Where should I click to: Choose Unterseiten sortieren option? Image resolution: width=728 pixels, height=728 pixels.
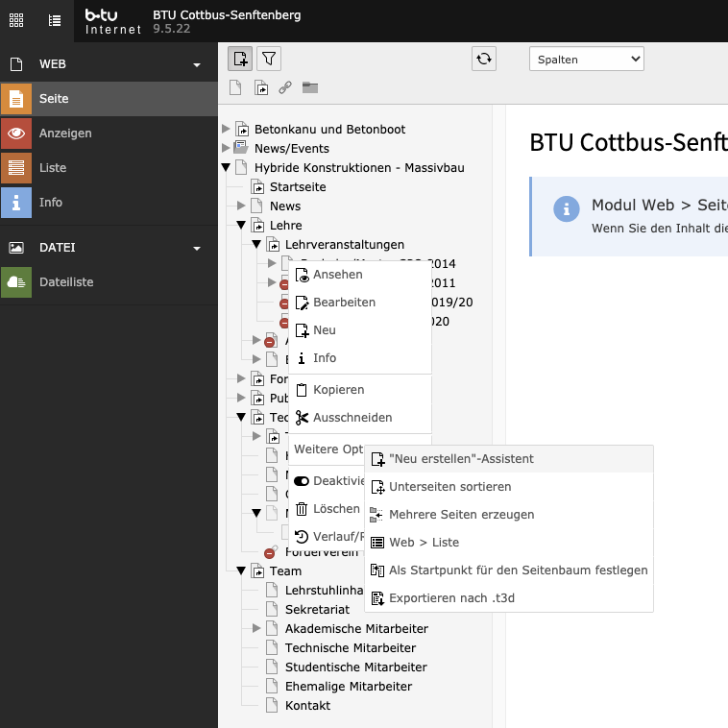[x=449, y=487]
